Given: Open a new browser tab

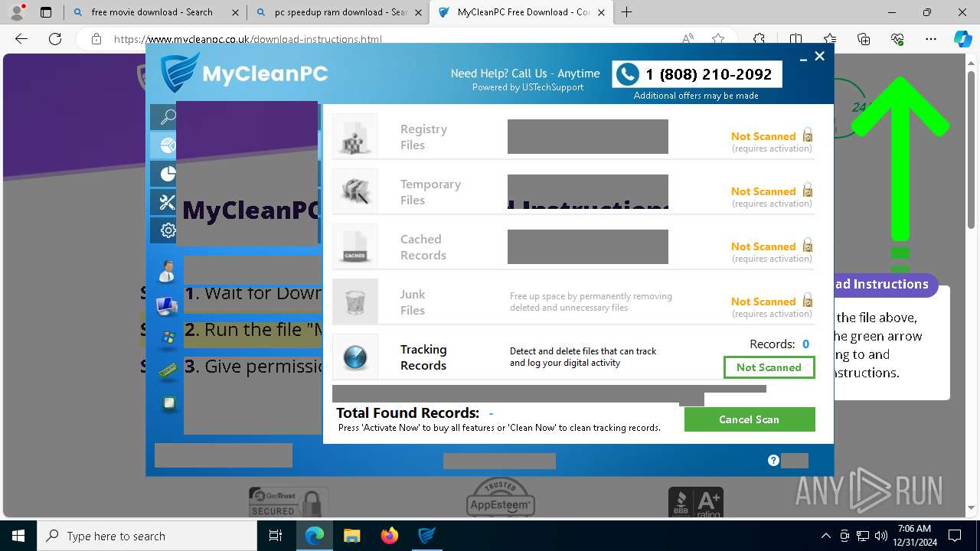Looking at the screenshot, I should pos(627,12).
